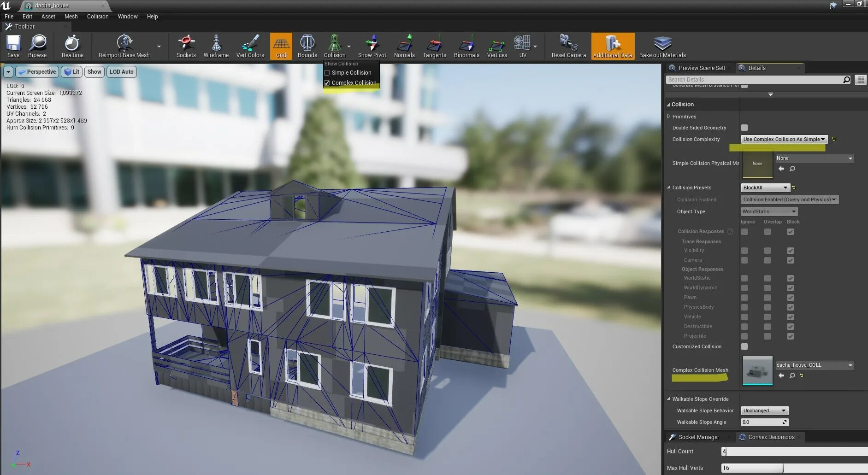Click the Collision toolbar icon

(x=335, y=46)
